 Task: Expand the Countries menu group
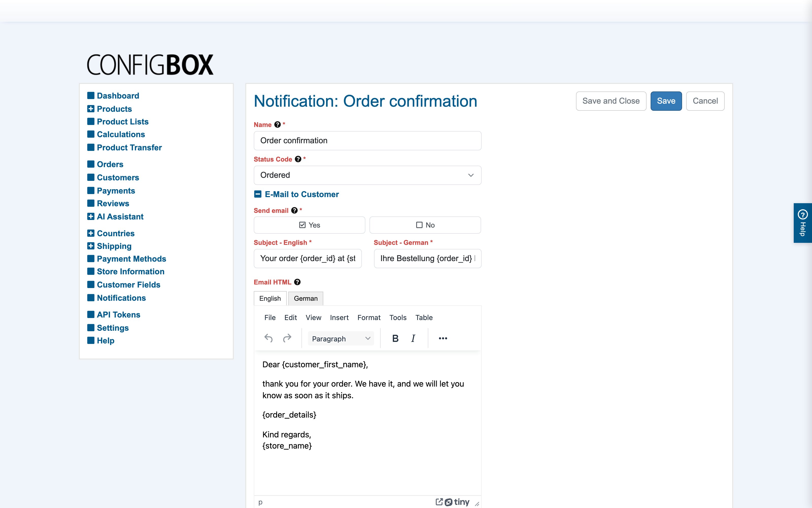click(91, 233)
